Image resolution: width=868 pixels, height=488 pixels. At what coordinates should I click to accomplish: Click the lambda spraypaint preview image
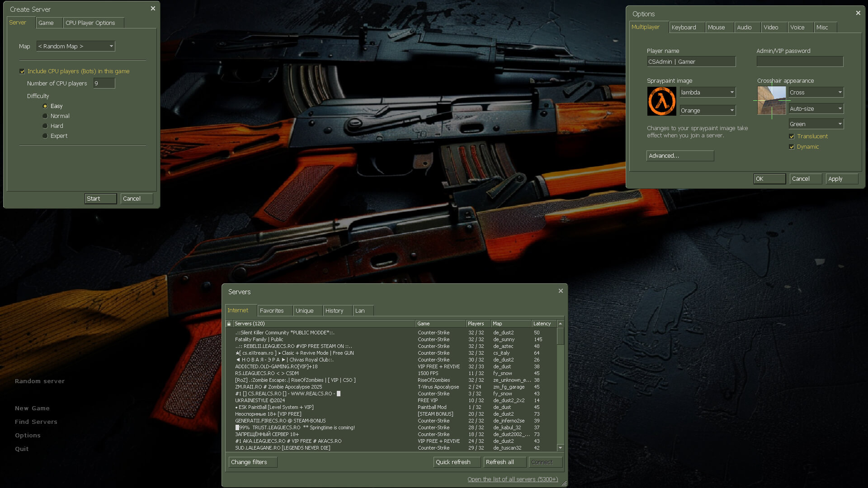click(662, 101)
